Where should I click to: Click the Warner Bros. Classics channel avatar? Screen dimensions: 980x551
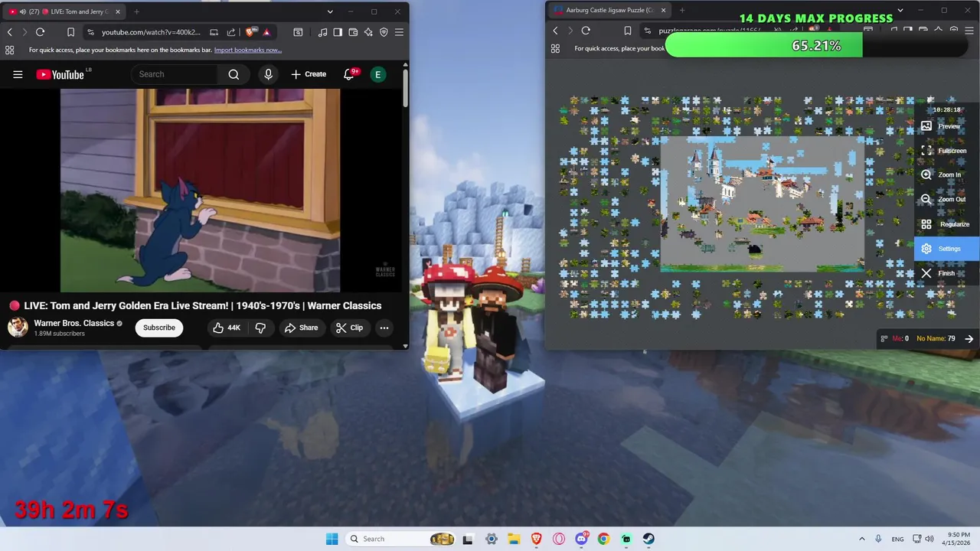point(18,328)
